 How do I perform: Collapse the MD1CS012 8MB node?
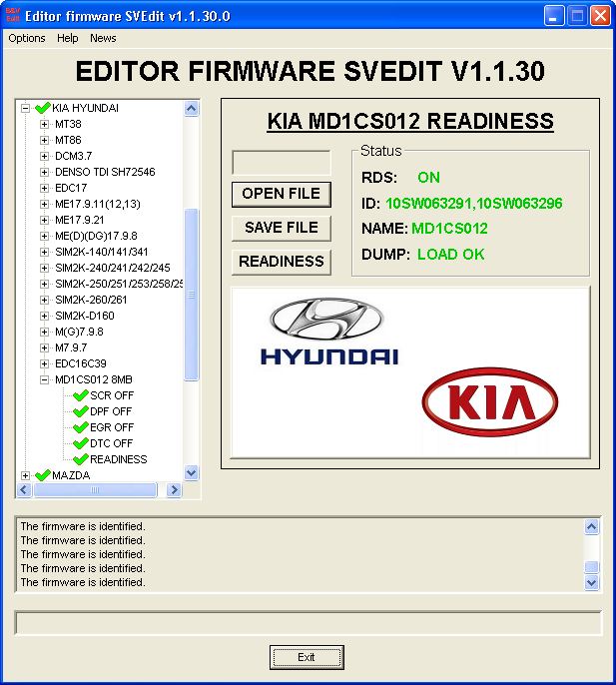click(44, 380)
